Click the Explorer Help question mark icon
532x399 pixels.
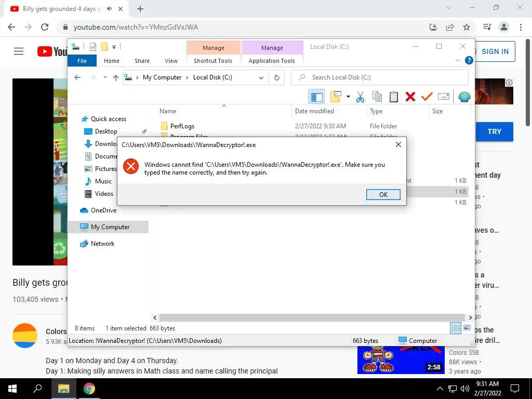pos(469,60)
